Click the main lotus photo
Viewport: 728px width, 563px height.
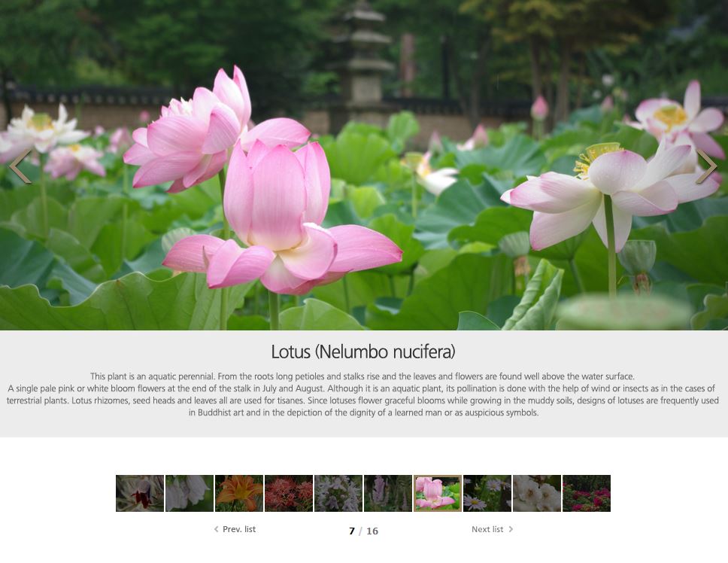point(364,188)
